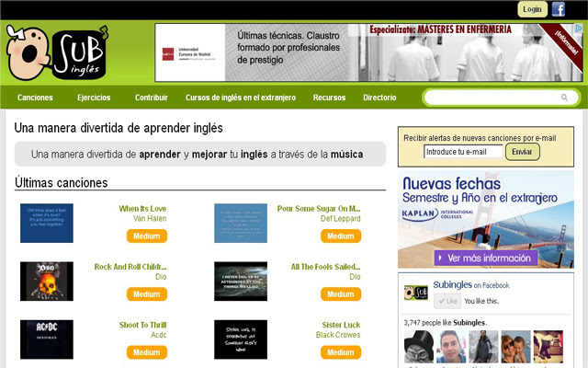Open top hat fan profile picture

419,347
